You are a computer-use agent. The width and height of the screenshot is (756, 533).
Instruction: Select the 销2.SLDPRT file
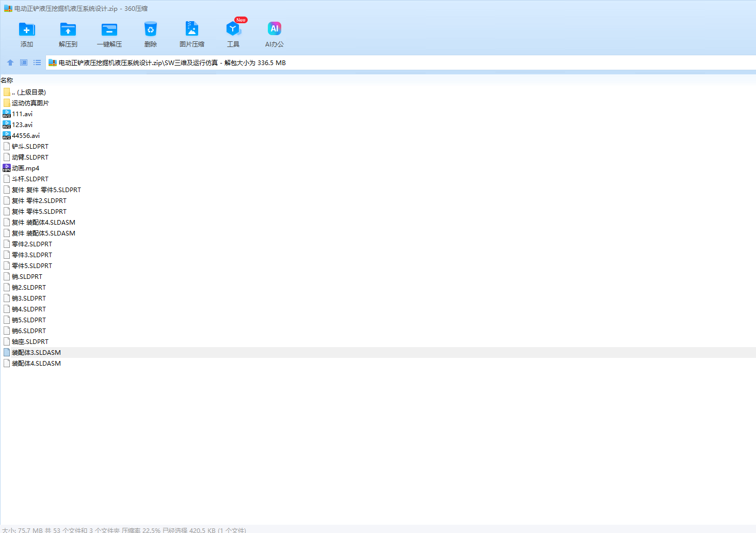point(378,287)
